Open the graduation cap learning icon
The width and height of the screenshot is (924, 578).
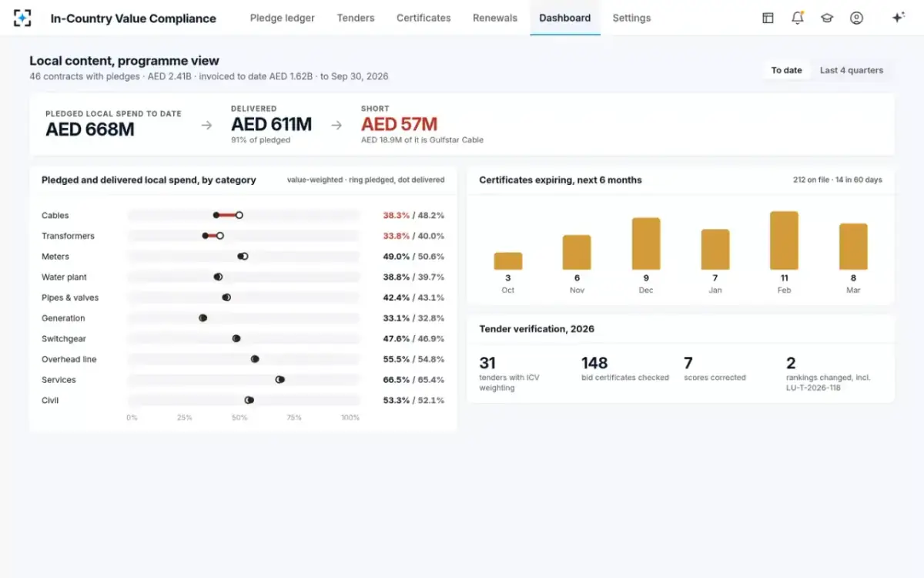click(x=827, y=18)
